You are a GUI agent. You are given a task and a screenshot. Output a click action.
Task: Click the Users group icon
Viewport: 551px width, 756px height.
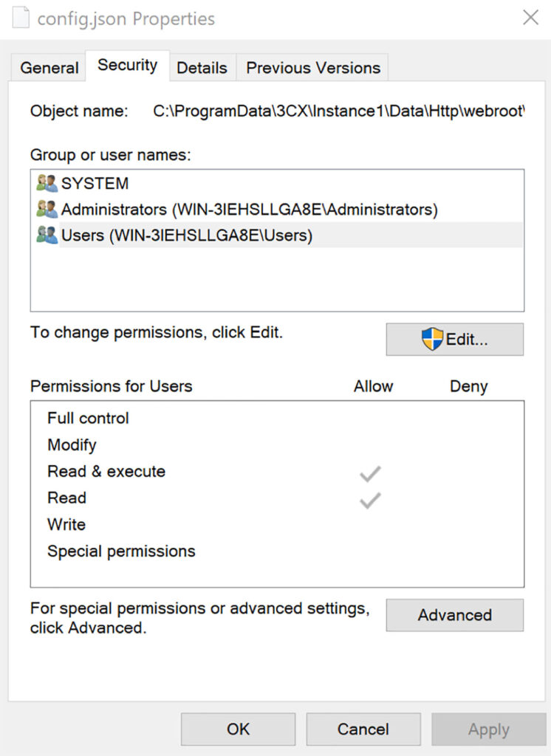coord(47,236)
